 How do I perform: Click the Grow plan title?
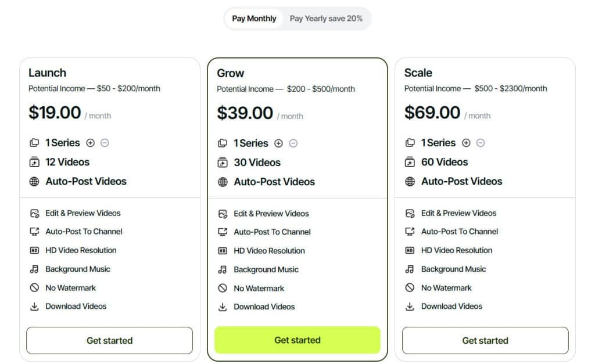tap(231, 73)
